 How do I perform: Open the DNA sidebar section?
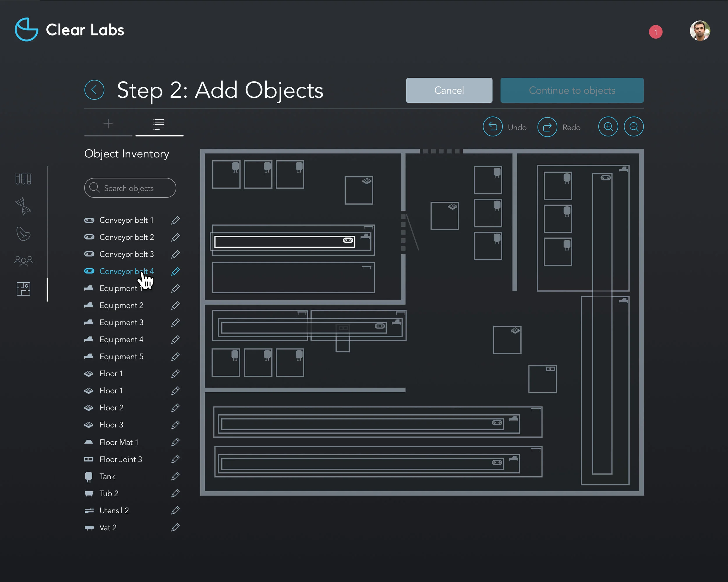(23, 206)
